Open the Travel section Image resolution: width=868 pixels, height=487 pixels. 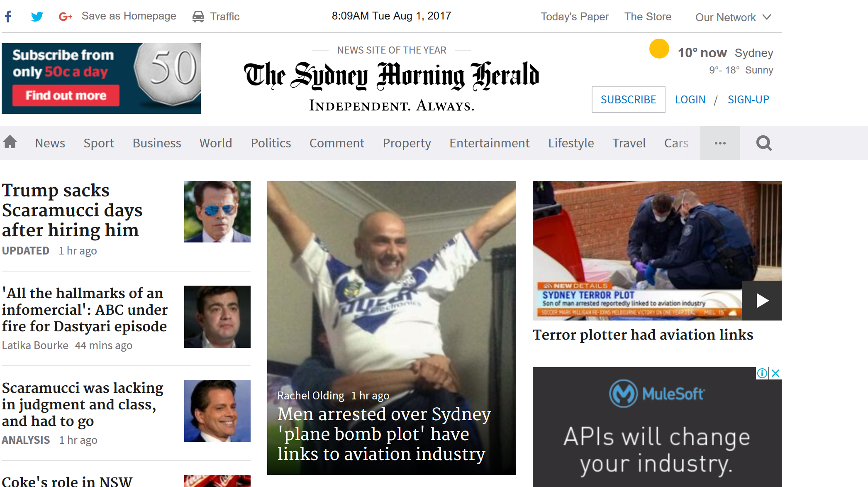pos(629,143)
